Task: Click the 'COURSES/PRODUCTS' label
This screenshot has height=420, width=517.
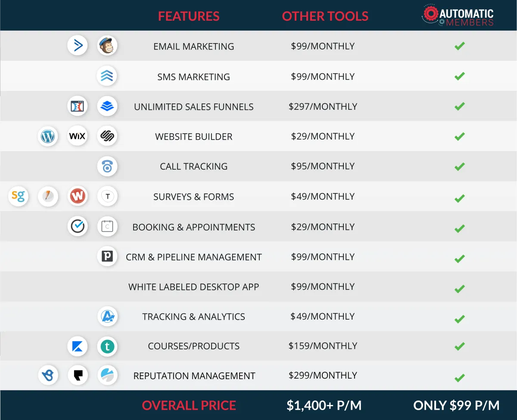Action: click(194, 346)
